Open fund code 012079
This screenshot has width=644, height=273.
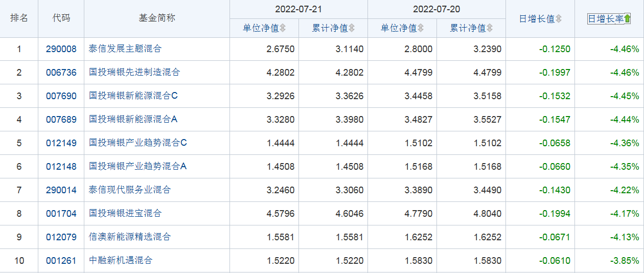[61, 237]
